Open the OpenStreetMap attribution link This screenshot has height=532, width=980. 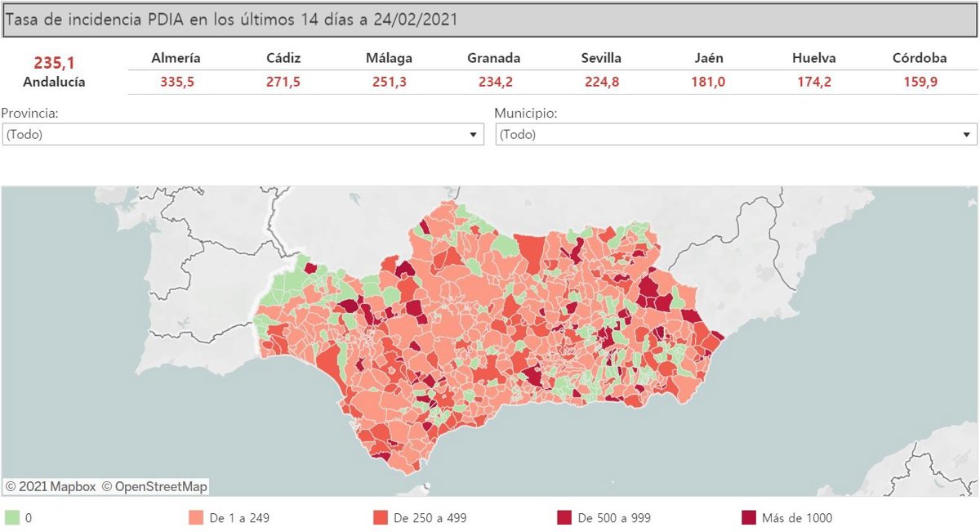(x=154, y=486)
